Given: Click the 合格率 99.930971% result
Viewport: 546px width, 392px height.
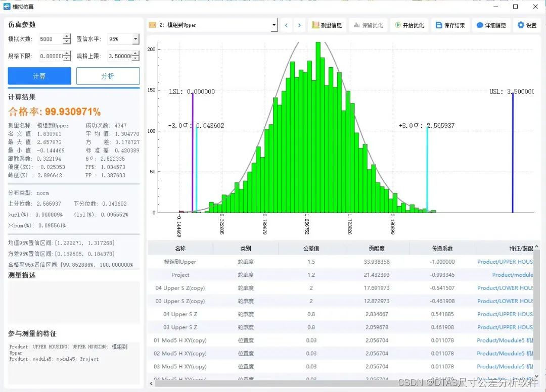Looking at the screenshot, I should coord(54,112).
